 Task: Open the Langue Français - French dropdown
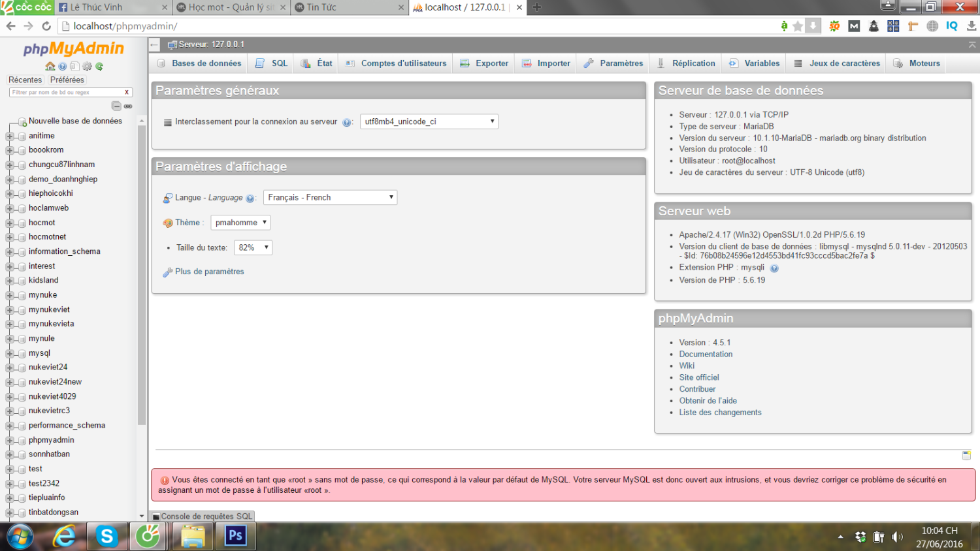[330, 197]
